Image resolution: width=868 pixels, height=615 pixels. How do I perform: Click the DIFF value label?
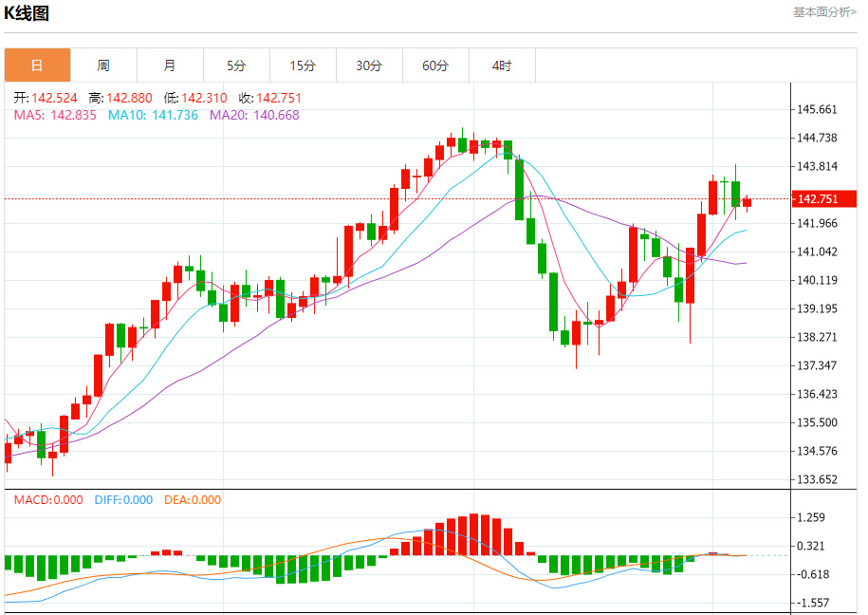tap(123, 500)
